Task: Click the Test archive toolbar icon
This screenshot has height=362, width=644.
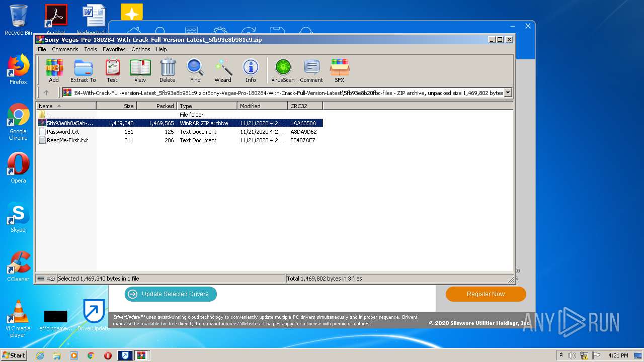Action: click(x=112, y=70)
